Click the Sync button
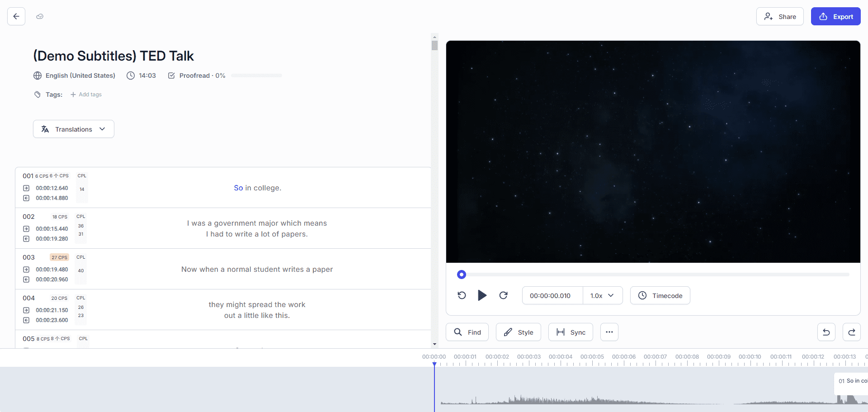This screenshot has height=412, width=868. pos(571,332)
